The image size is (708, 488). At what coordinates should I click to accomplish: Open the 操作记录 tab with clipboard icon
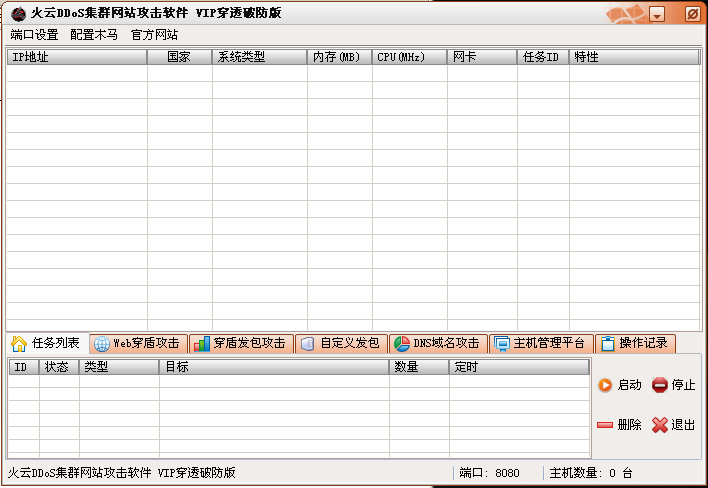pyautogui.click(x=635, y=344)
